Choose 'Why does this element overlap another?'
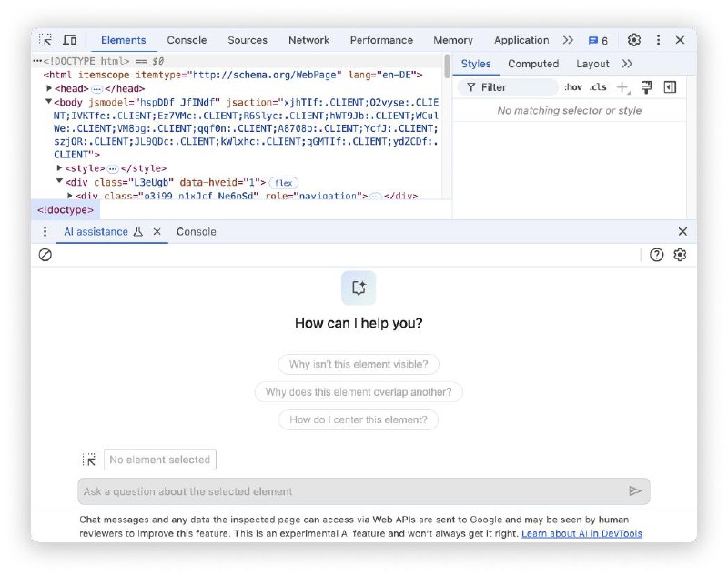 click(x=359, y=392)
